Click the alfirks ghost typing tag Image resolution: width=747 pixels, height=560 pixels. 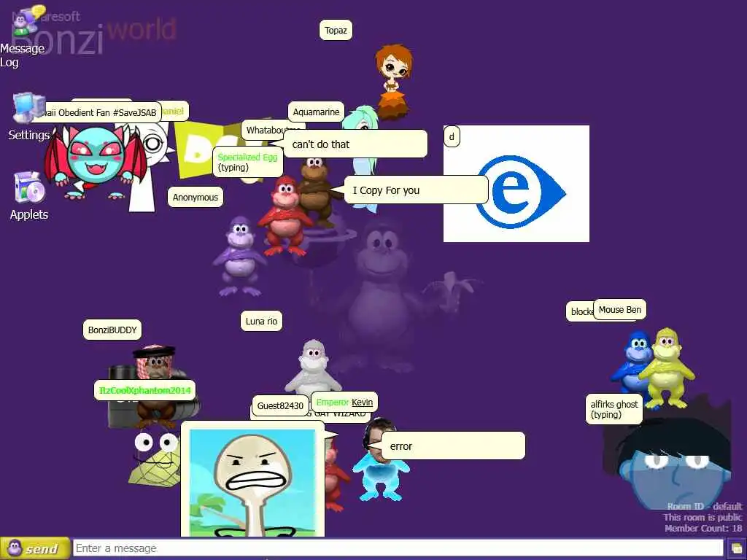tap(614, 409)
